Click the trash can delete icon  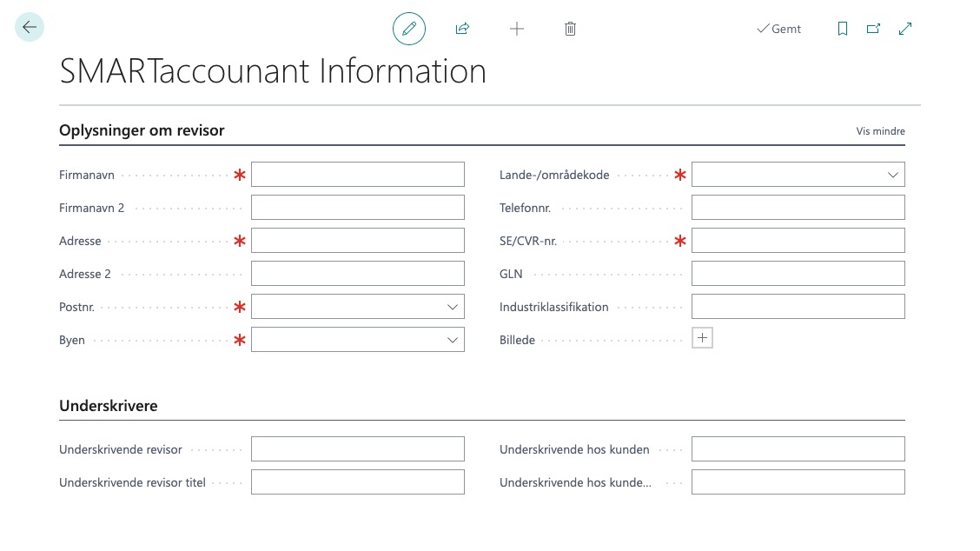pyautogui.click(x=570, y=29)
